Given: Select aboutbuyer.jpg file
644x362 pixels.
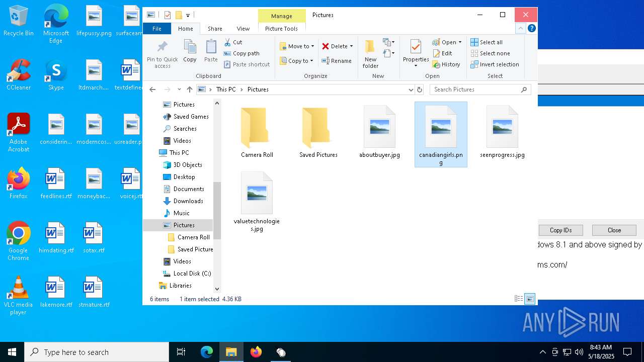Looking at the screenshot, I should point(379,133).
